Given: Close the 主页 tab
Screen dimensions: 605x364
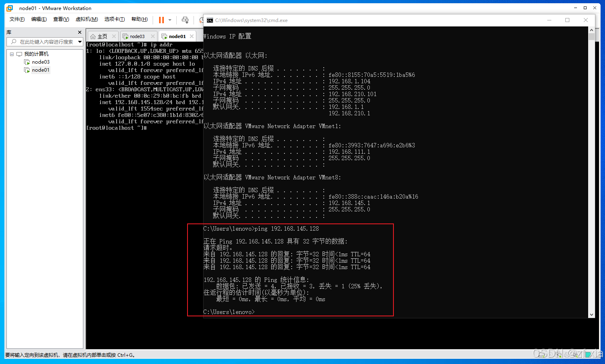Looking at the screenshot, I should [114, 36].
